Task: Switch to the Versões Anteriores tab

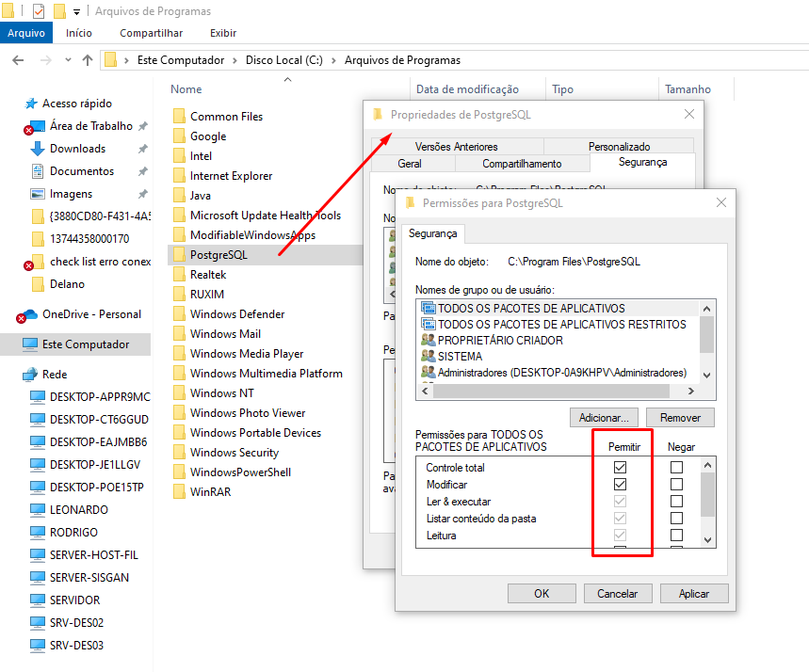Action: coord(456,147)
